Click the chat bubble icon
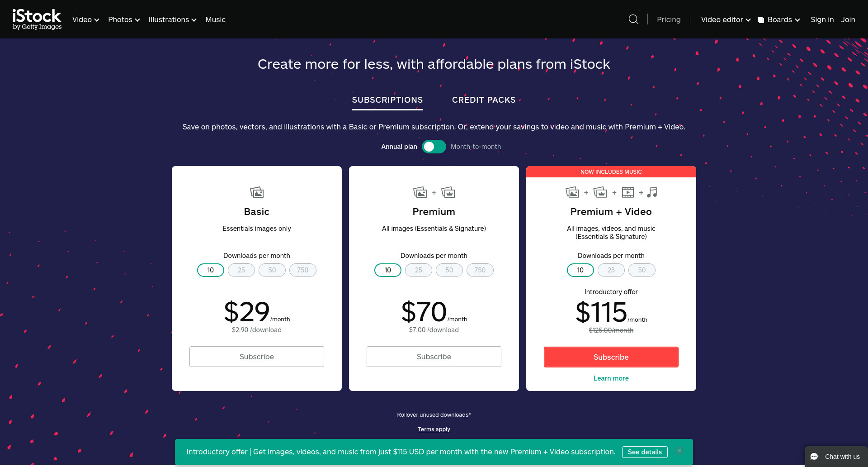 pos(814,457)
